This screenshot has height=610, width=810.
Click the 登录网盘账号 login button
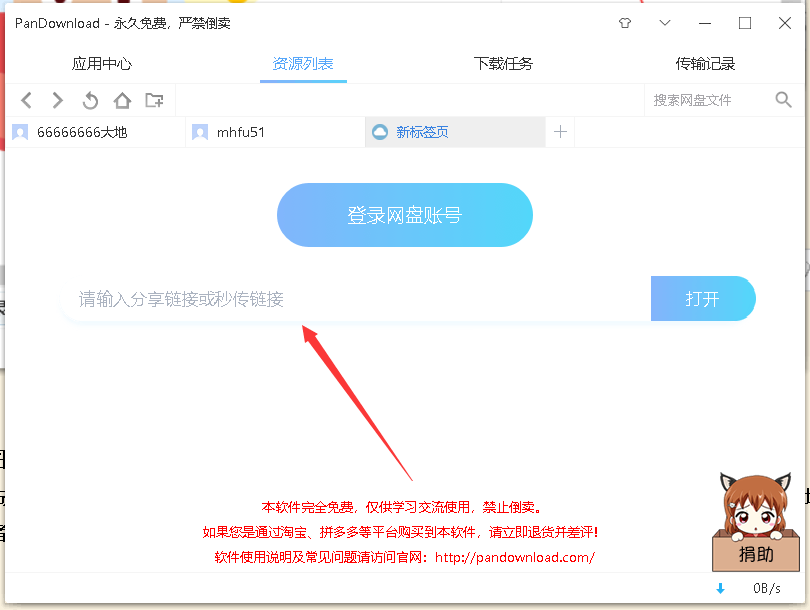(x=404, y=215)
